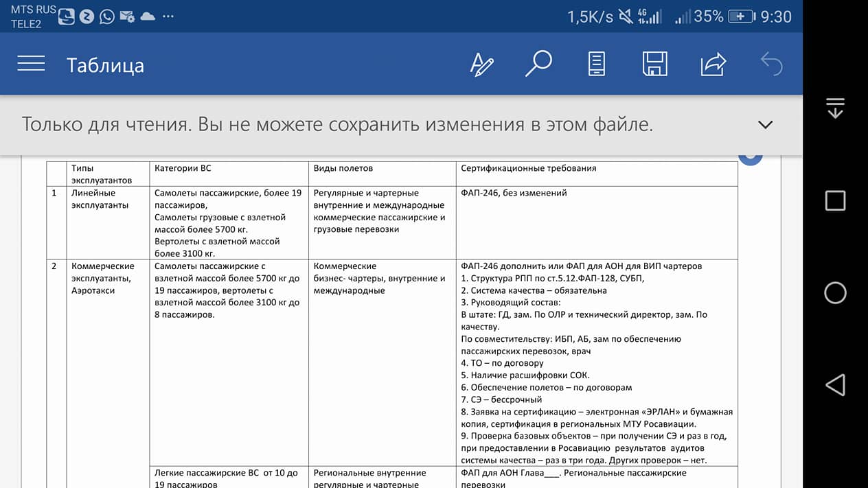Share the document via share icon
The width and height of the screenshot is (868, 488).
(713, 64)
